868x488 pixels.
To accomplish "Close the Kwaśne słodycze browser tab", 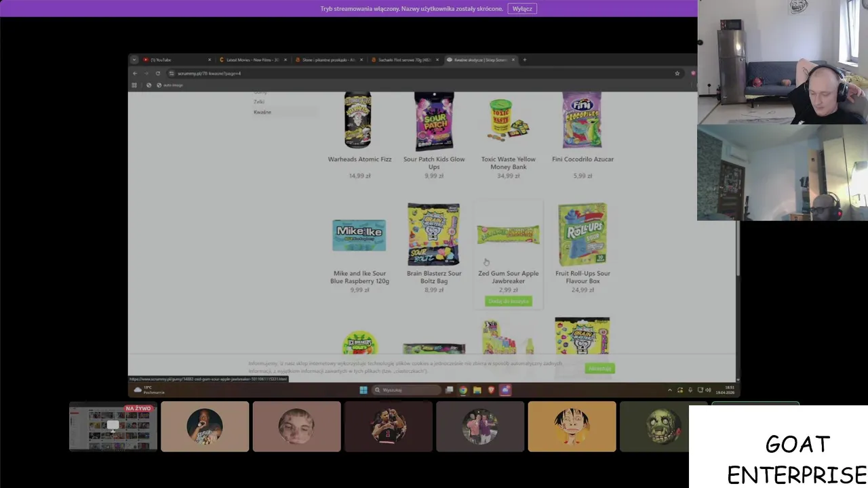I will [513, 60].
